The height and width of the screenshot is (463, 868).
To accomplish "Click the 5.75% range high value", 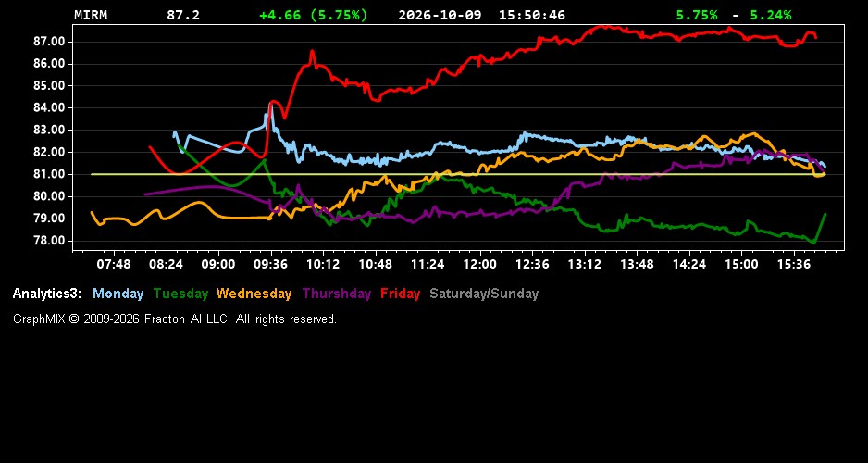I will (x=697, y=16).
